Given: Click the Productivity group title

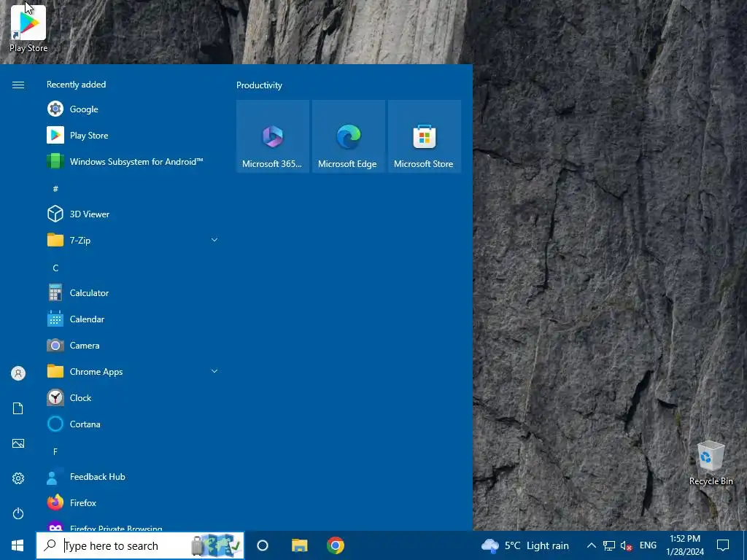Looking at the screenshot, I should (x=259, y=85).
